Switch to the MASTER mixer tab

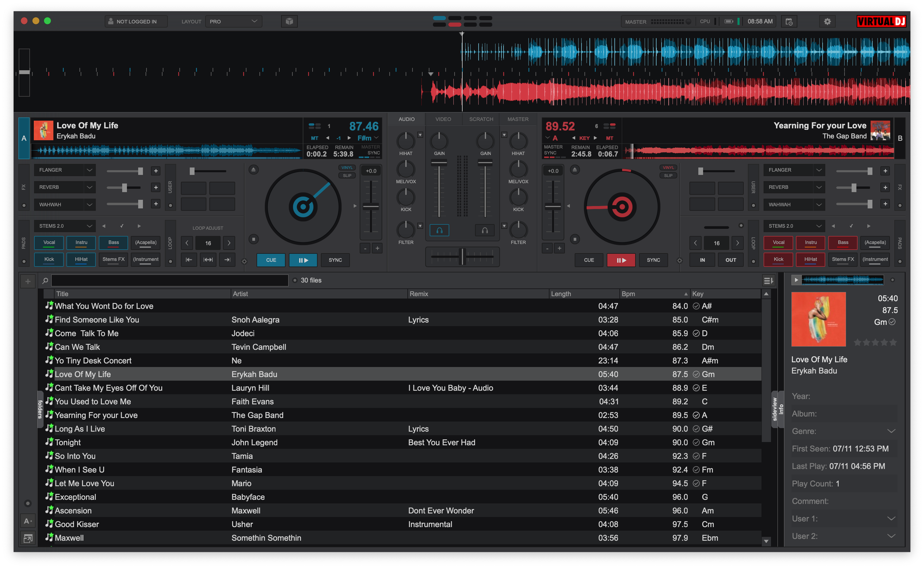point(518,119)
